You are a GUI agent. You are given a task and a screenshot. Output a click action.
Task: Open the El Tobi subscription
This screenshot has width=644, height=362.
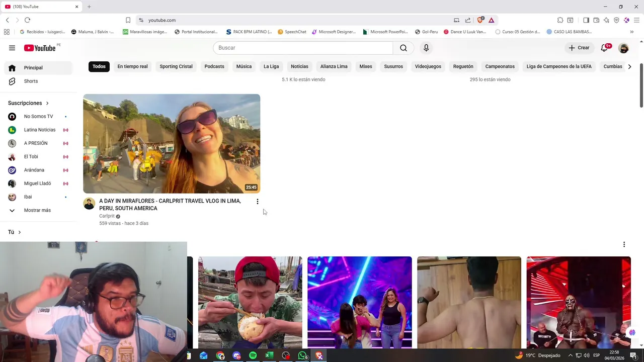[39, 157]
